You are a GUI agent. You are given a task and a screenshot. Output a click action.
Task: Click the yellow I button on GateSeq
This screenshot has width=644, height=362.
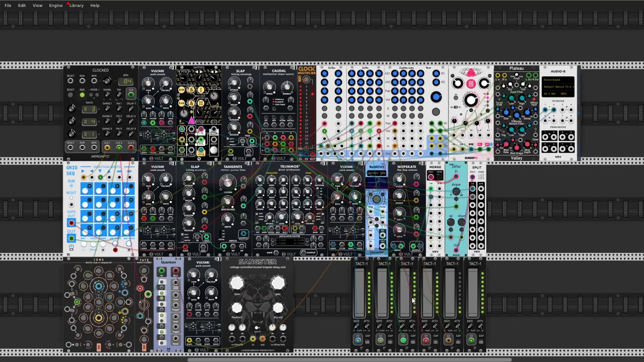pos(201,90)
